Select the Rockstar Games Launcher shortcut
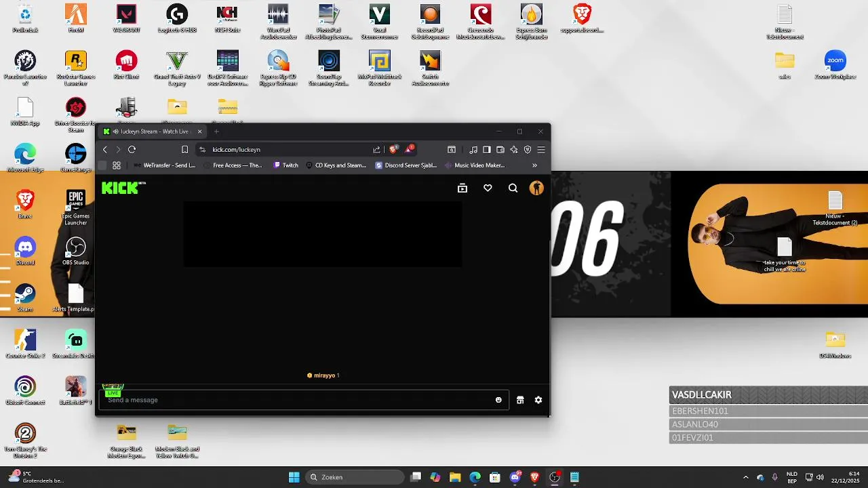 coord(75,68)
